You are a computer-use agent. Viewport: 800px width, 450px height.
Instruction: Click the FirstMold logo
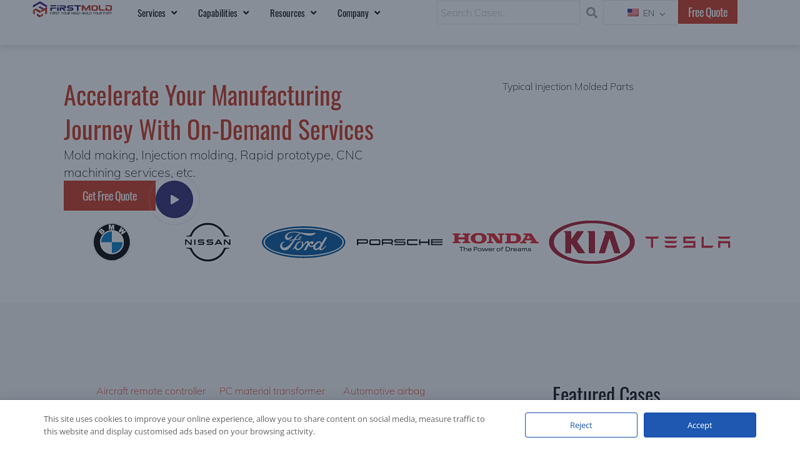[72, 9]
